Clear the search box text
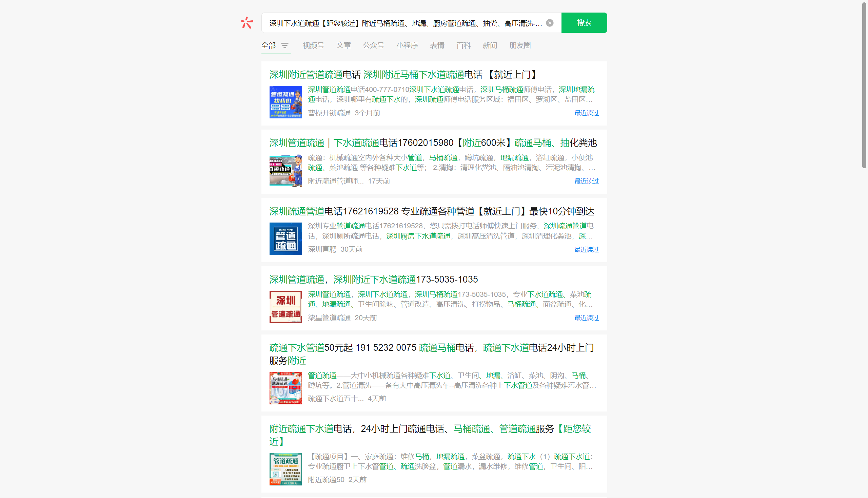868x498 pixels. pyautogui.click(x=549, y=23)
